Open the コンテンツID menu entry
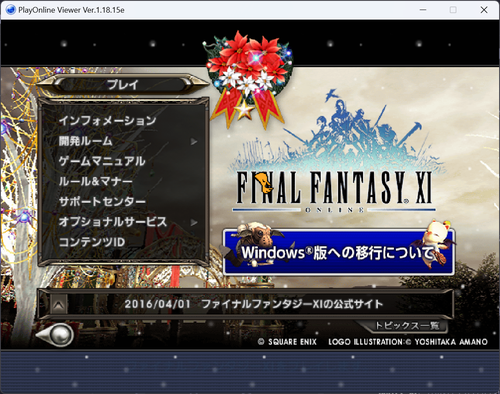The height and width of the screenshot is (394, 500). (92, 242)
